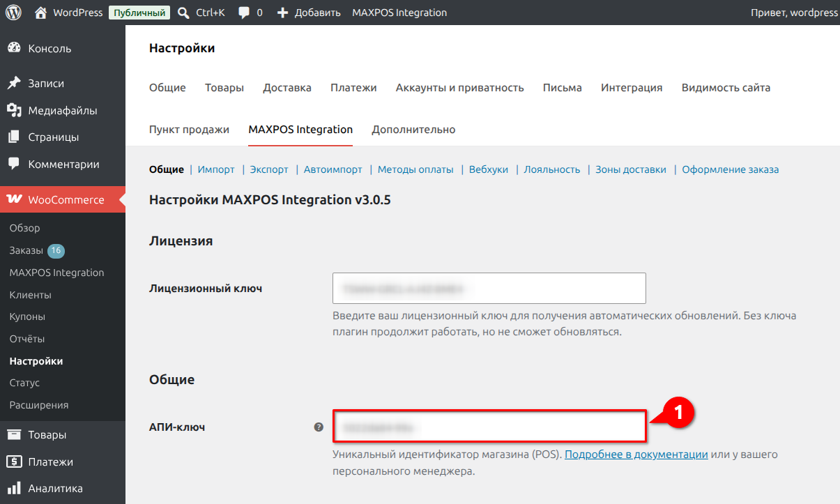Viewport: 840px width, 504px height.
Task: Open the comments bubble in admin bar
Action: 244,13
